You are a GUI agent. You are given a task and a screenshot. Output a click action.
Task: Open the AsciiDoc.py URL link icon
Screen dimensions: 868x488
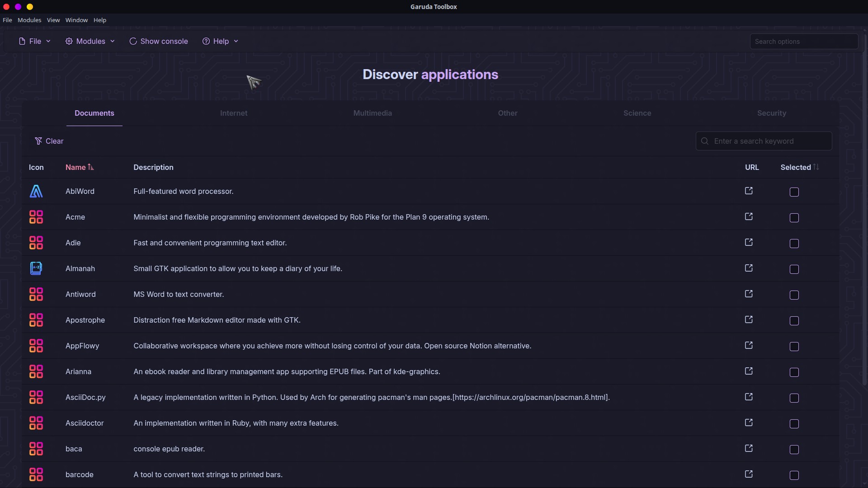click(x=749, y=397)
